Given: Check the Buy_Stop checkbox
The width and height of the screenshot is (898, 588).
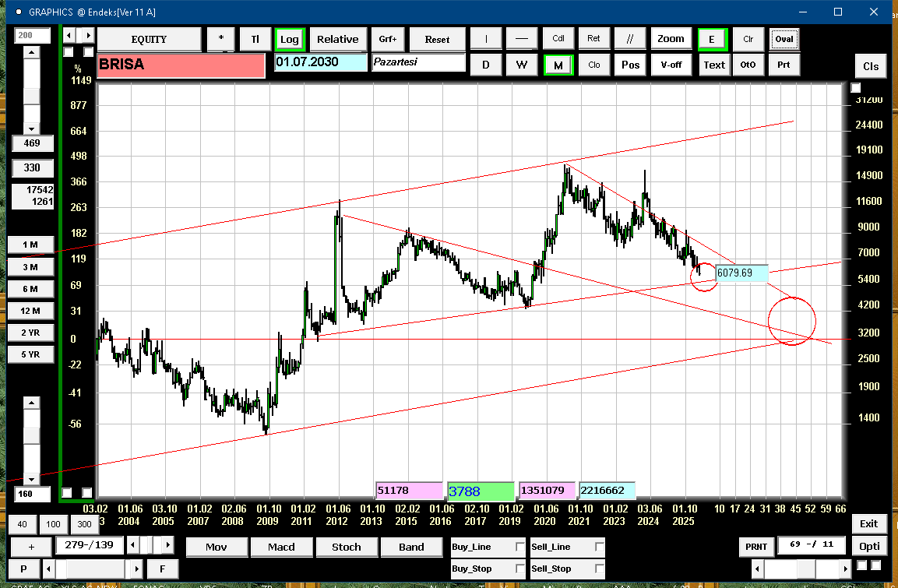Looking at the screenshot, I should 520,569.
